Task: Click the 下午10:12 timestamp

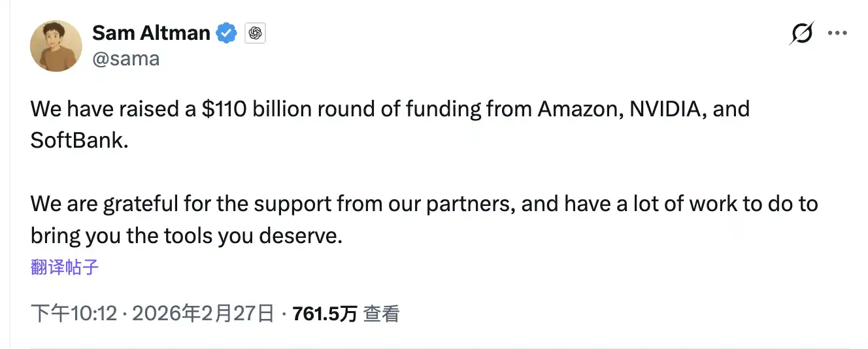Action: 74,314
